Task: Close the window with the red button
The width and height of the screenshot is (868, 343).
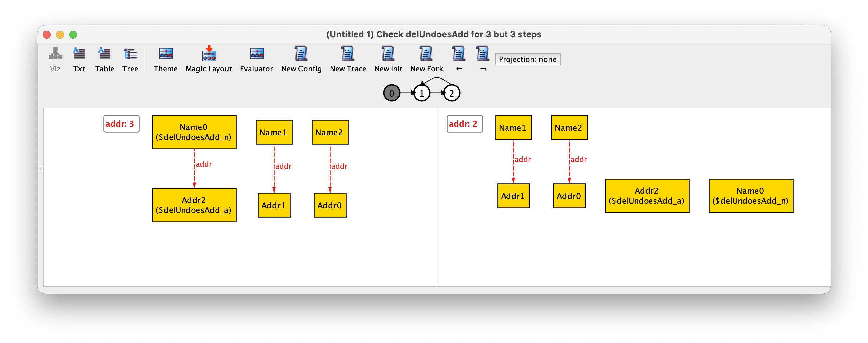Action: [x=47, y=34]
